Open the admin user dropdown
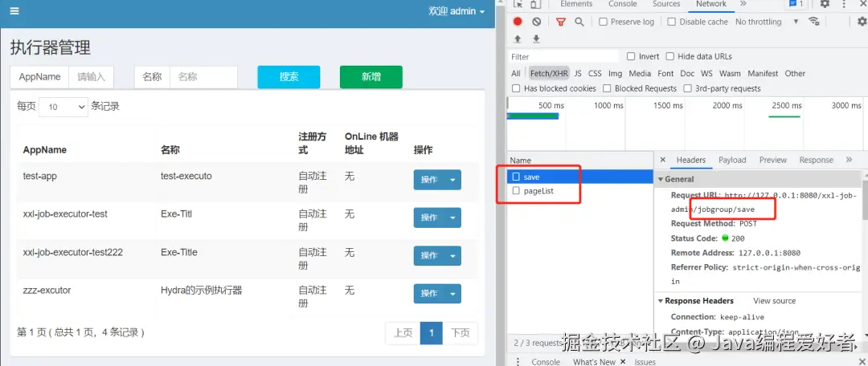The width and height of the screenshot is (868, 366). click(457, 11)
